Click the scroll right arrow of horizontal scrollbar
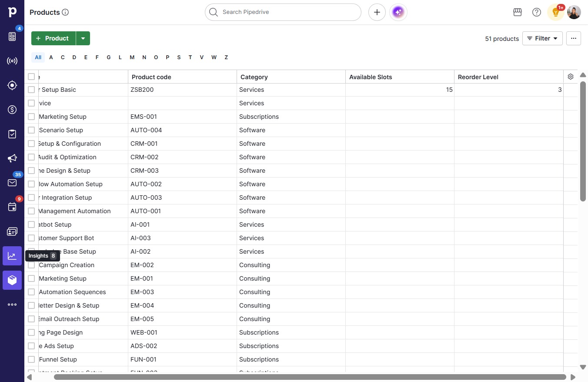 point(573,377)
